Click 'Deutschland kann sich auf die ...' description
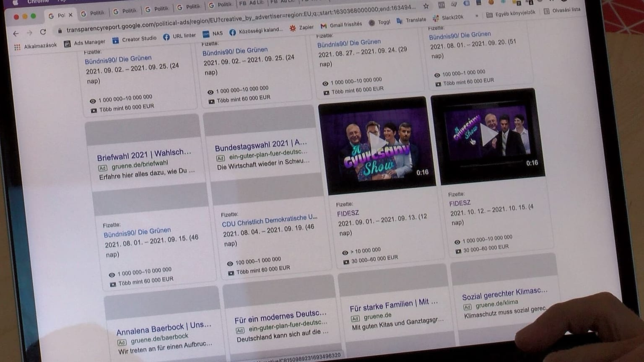 coord(282,335)
